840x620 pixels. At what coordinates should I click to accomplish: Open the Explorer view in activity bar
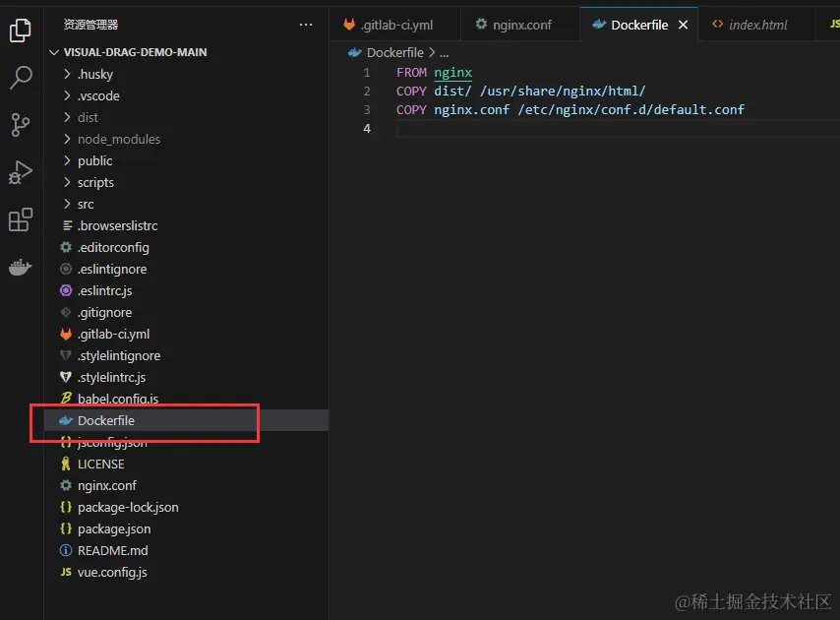coord(21,30)
